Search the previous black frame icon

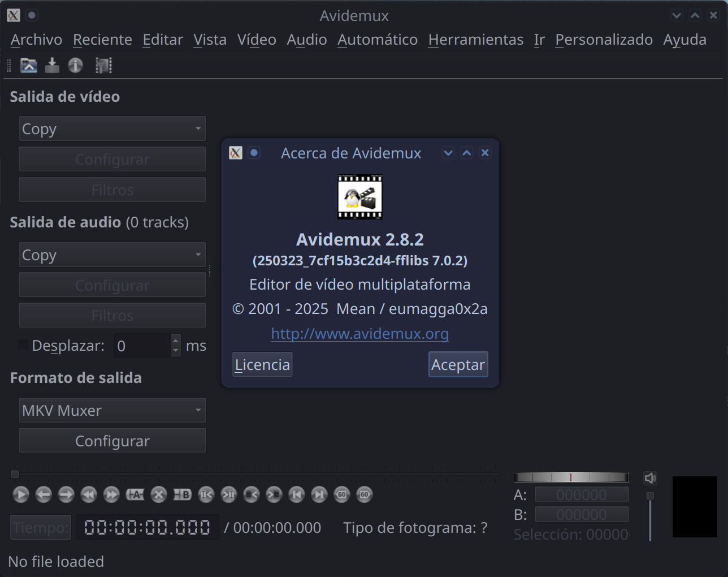[252, 494]
